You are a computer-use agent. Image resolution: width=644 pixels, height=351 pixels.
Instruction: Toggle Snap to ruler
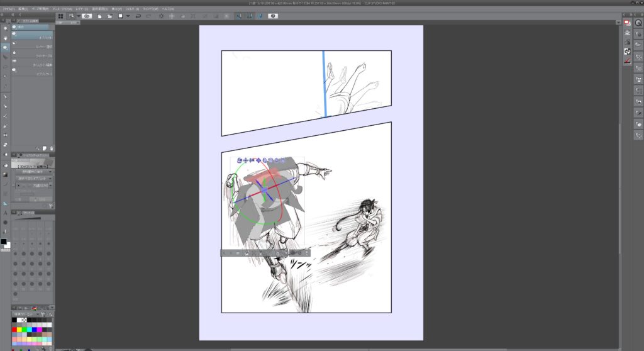238,16
